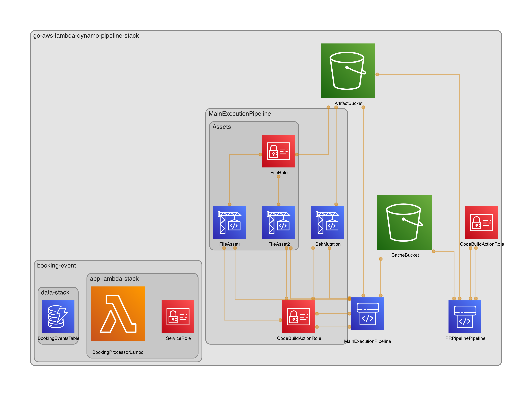
Task: Click connector dot on ArtifactBucket's right side
Action: (377, 74)
